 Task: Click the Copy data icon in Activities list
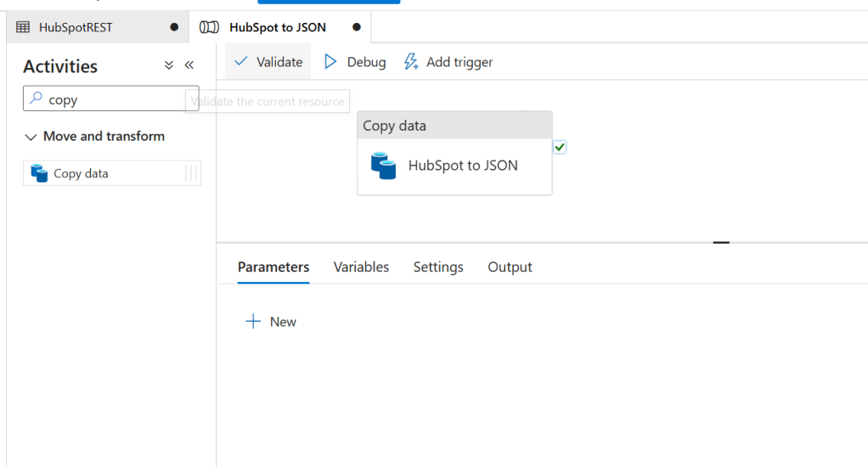click(39, 173)
